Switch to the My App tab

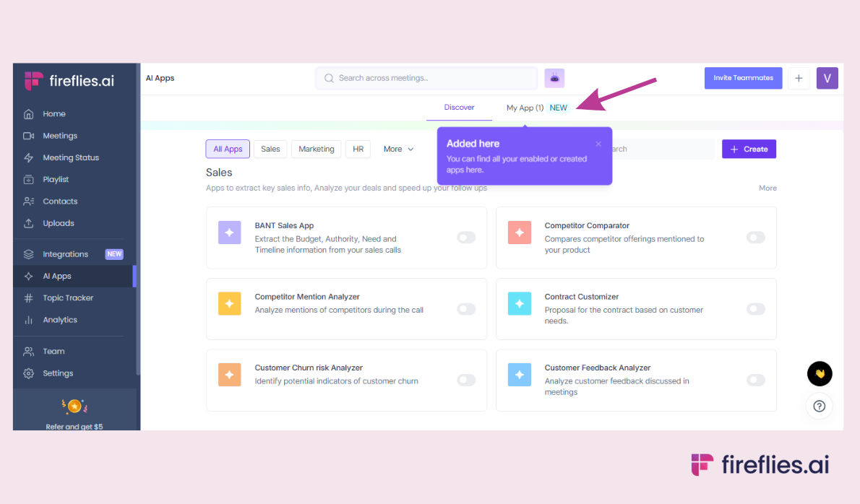[525, 108]
